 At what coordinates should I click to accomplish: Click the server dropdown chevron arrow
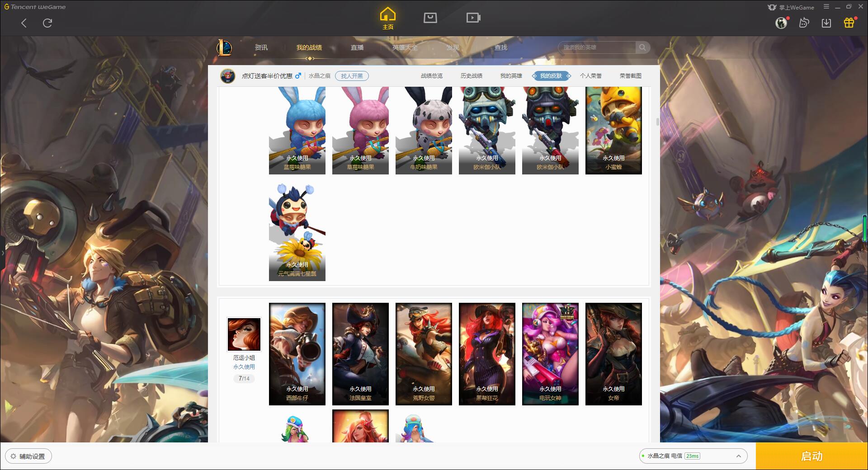point(739,456)
